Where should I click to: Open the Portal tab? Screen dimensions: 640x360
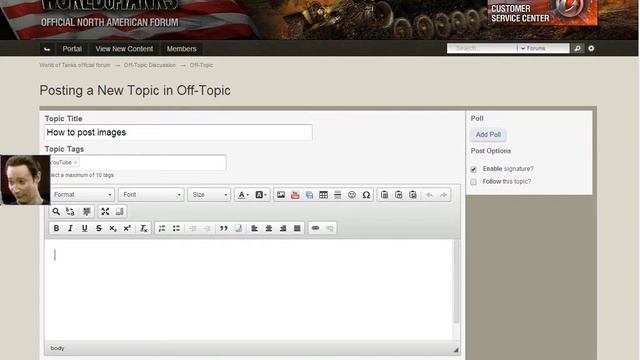tap(72, 49)
